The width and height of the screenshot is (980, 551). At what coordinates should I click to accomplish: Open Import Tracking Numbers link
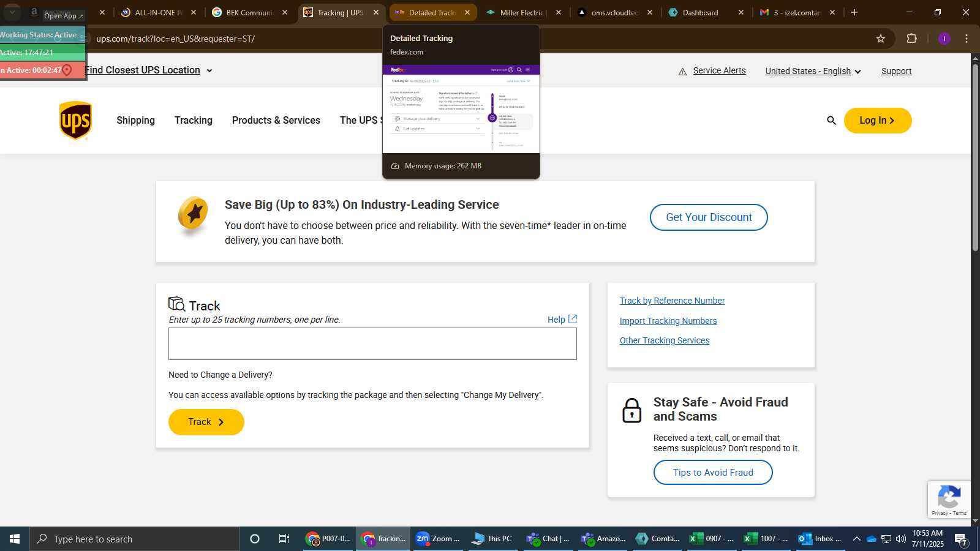668,321
